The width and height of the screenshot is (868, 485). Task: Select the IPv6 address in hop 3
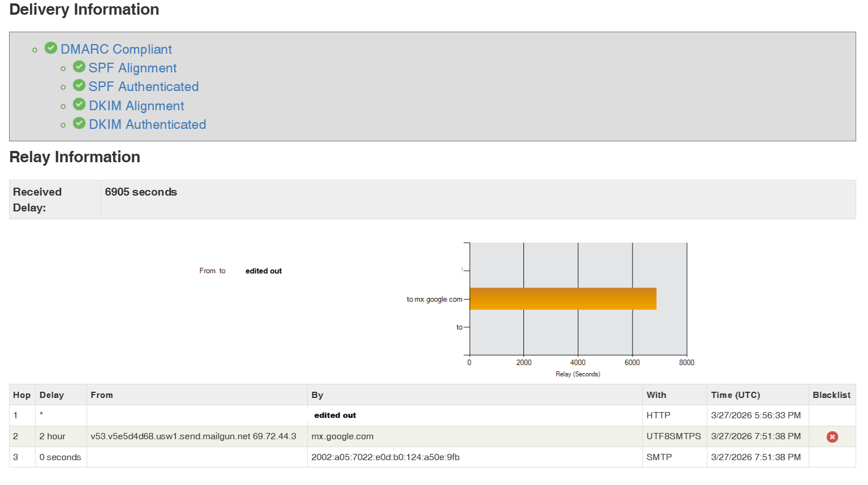point(385,457)
